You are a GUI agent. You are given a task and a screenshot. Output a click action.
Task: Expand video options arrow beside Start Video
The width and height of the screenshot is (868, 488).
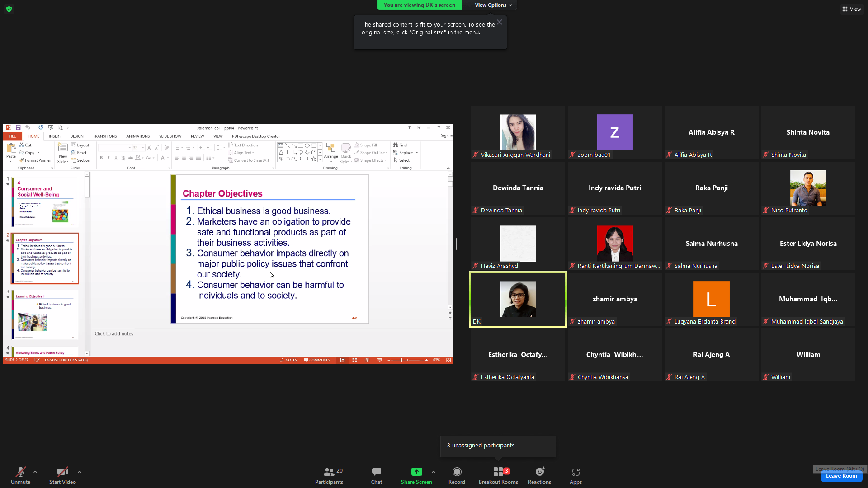80,472
